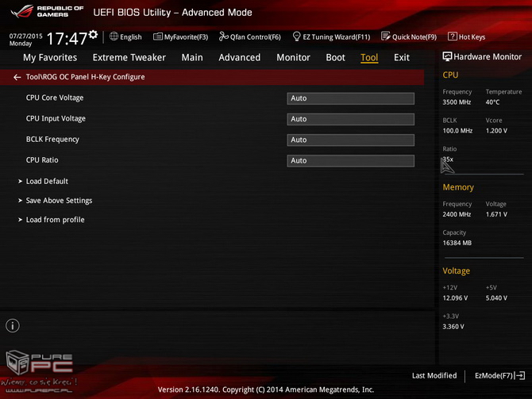532x399 pixels.
Task: Go to the Advanced tab
Action: [240, 58]
